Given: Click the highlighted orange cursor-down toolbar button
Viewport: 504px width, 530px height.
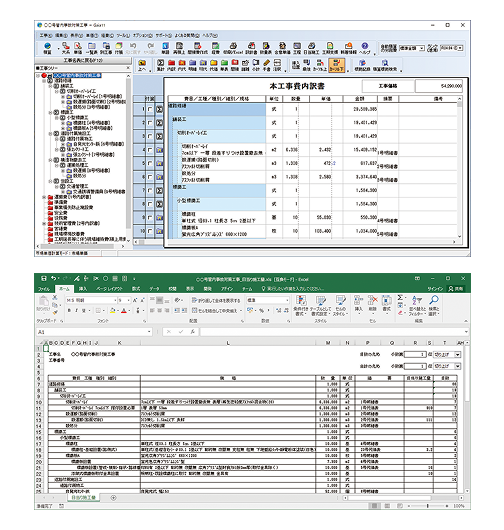Looking at the screenshot, I should pyautogui.click(x=336, y=65).
